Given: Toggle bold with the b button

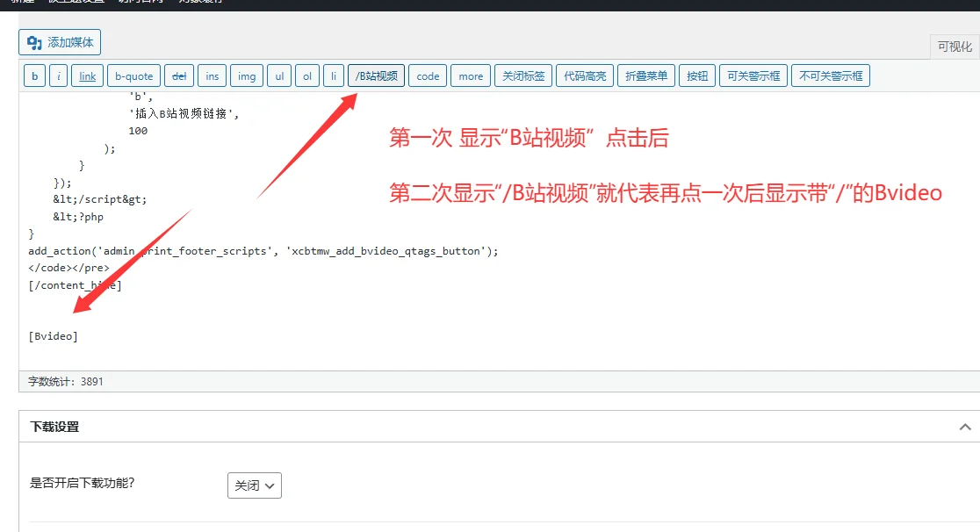Looking at the screenshot, I should (34, 76).
